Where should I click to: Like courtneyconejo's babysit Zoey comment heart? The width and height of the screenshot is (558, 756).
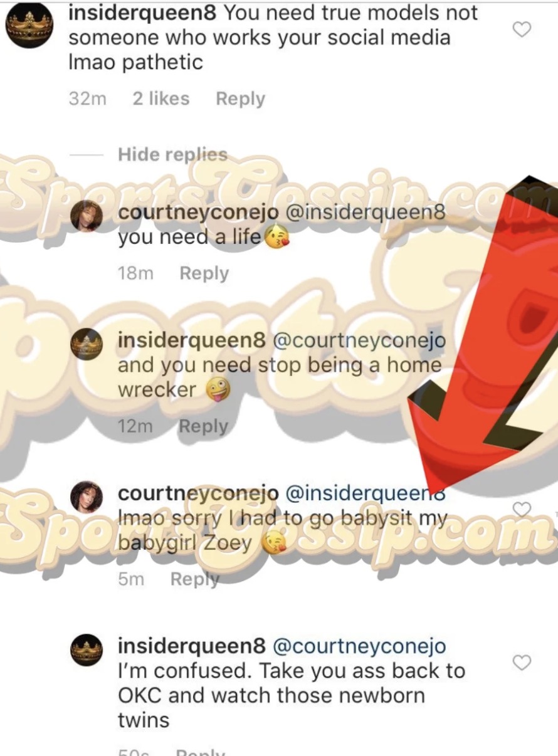[522, 508]
